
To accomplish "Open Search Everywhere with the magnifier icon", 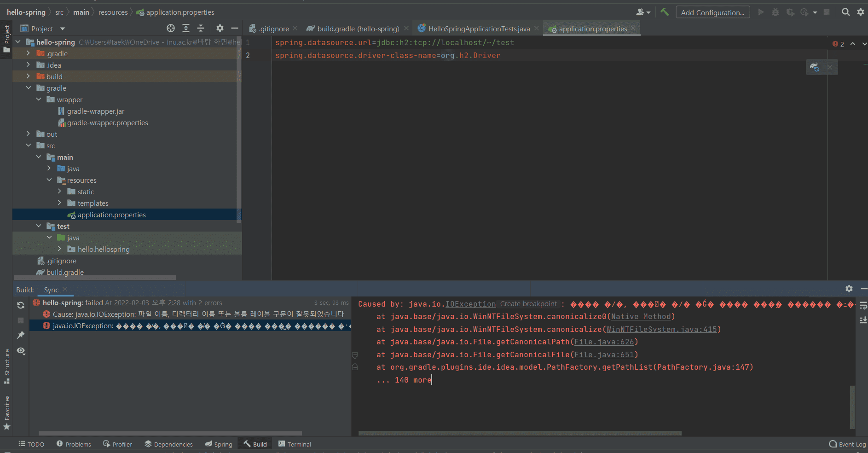I will pyautogui.click(x=846, y=12).
